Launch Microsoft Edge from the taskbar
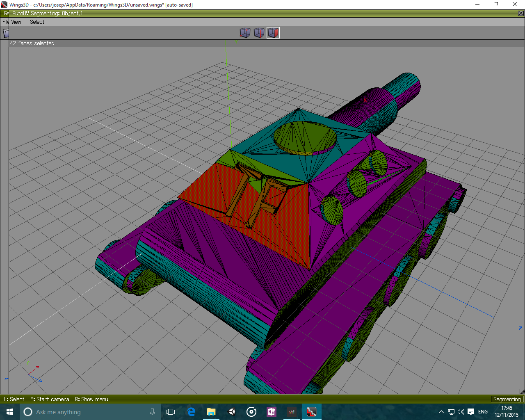Viewport: 525px width, 420px height. click(x=191, y=412)
